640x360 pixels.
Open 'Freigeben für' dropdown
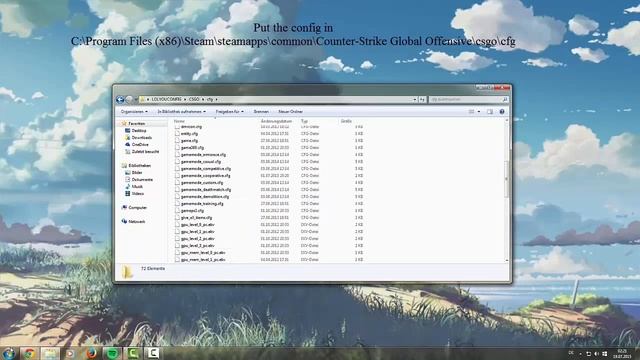point(229,111)
